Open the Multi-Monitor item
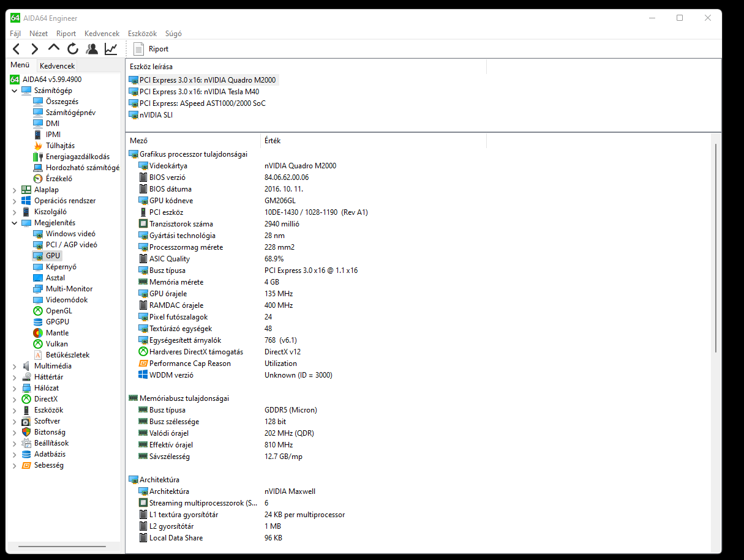 point(63,289)
